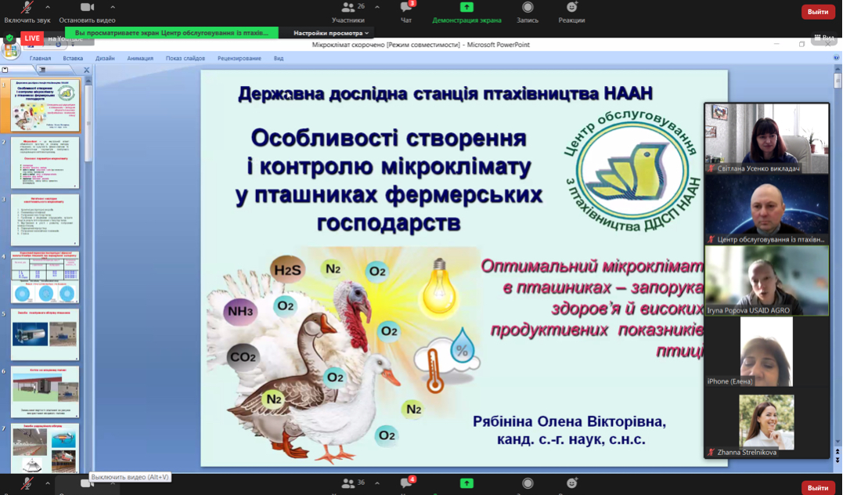This screenshot has width=868, height=495.
Task: Start recording with the Запись icon
Action: [528, 7]
